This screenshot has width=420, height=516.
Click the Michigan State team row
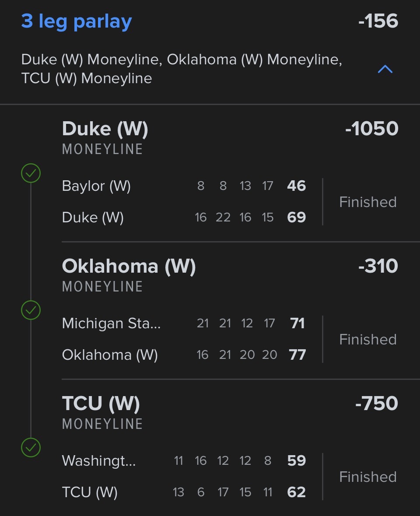111,323
